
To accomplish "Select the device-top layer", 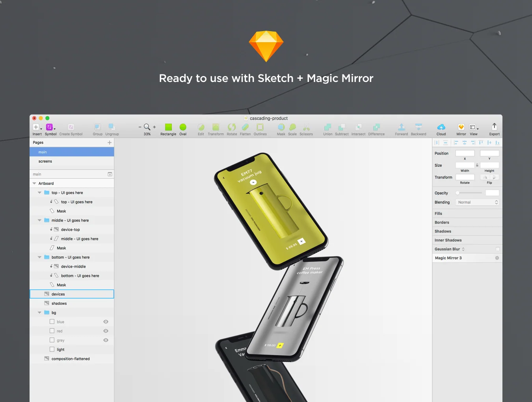I will coord(72,229).
